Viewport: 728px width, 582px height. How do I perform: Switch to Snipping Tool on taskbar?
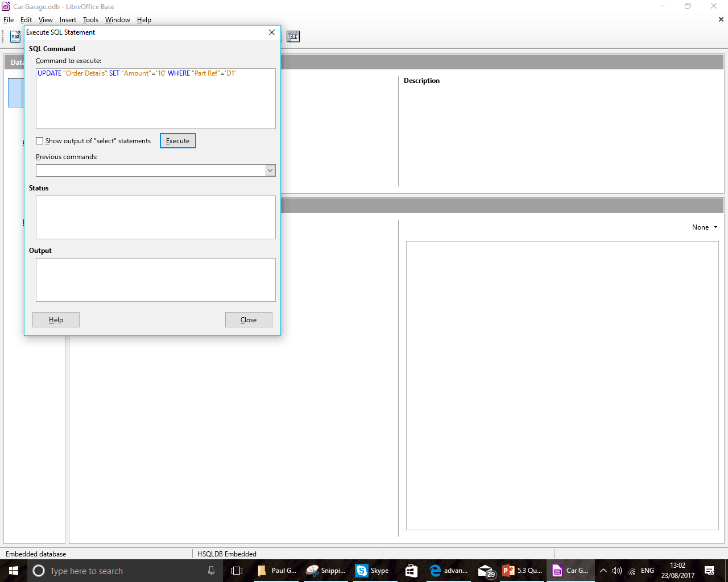point(326,571)
